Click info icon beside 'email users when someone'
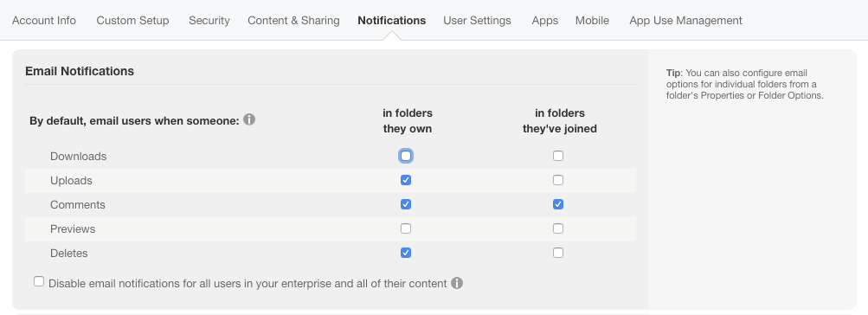The height and width of the screenshot is (315, 868). (249, 119)
